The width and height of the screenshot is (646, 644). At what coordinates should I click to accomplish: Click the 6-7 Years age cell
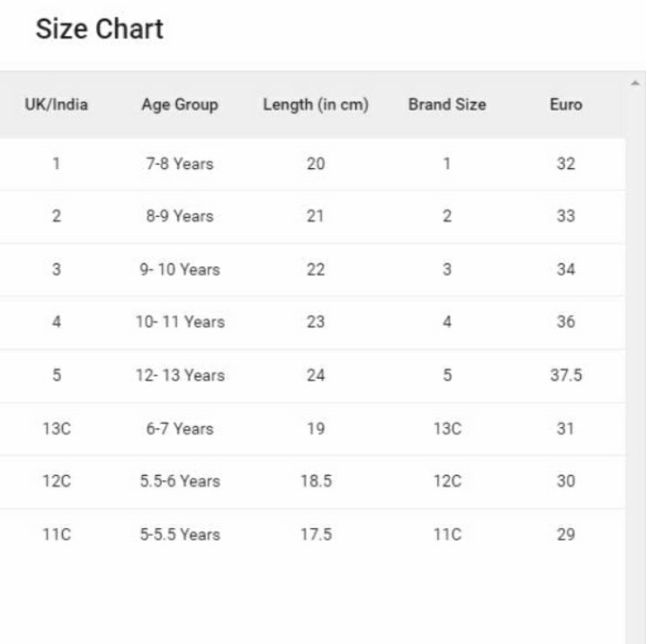click(180, 428)
